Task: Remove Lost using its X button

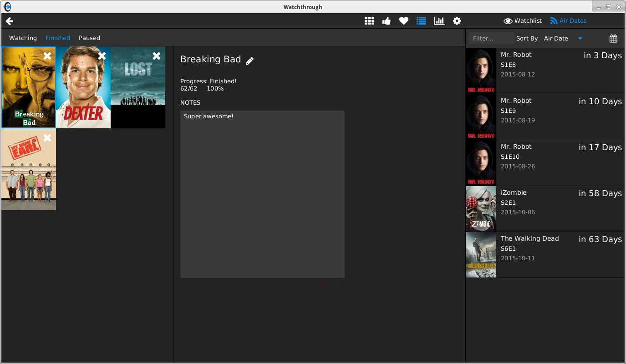Action: 157,56
